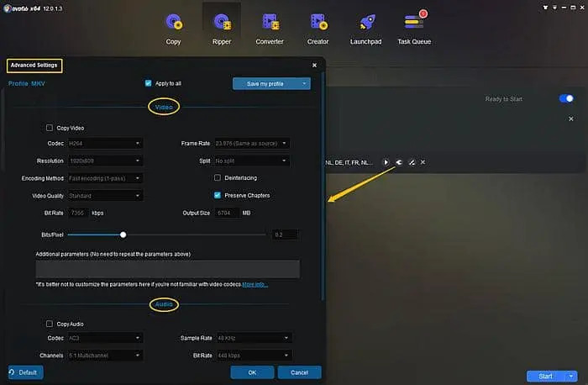The height and width of the screenshot is (385, 588).
Task: Remove title with X next to edit icon
Action: (423, 162)
